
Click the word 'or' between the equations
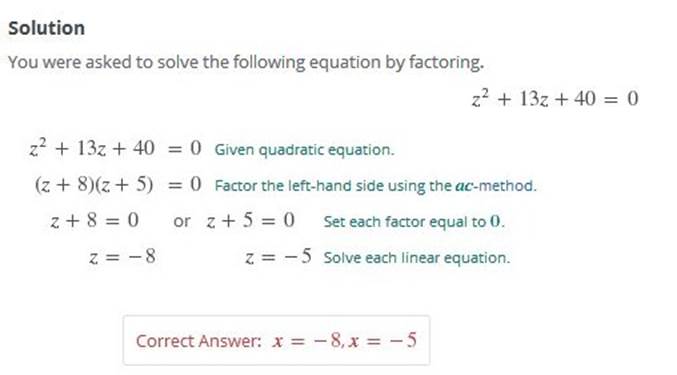(x=181, y=222)
